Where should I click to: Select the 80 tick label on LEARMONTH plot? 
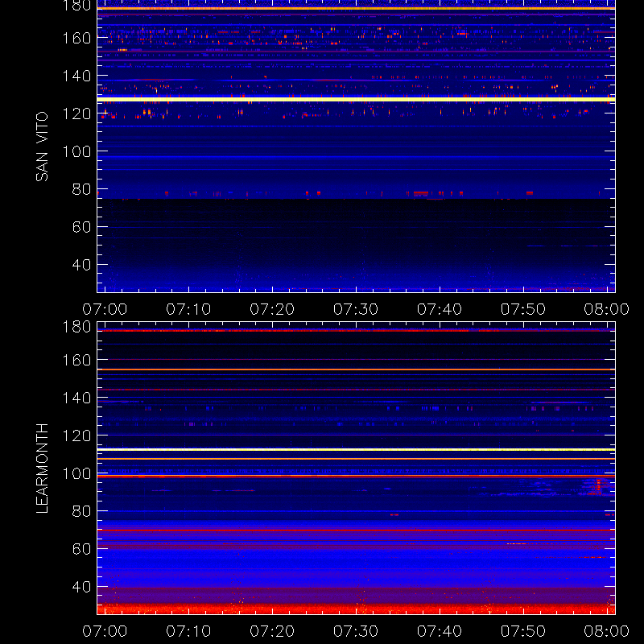coord(82,511)
